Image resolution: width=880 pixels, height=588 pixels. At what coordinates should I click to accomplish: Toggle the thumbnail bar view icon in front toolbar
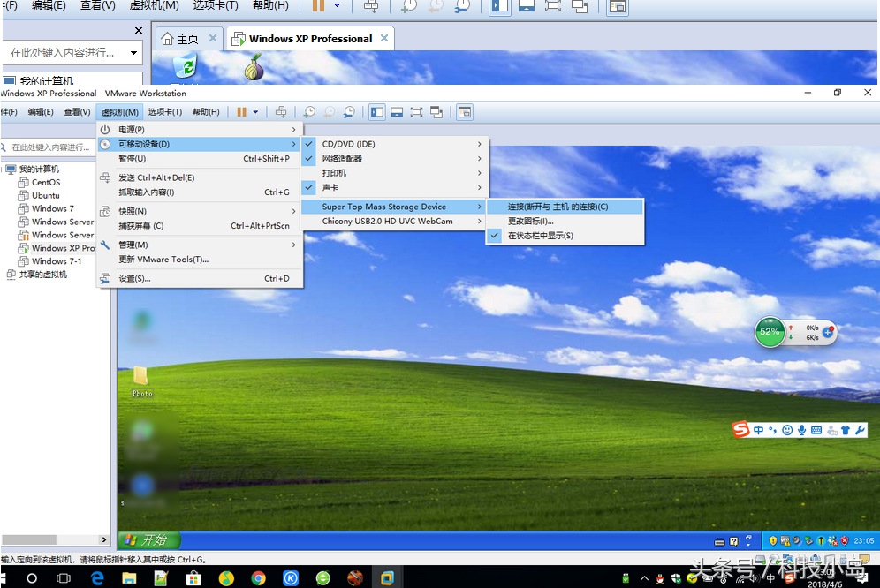pos(397,112)
